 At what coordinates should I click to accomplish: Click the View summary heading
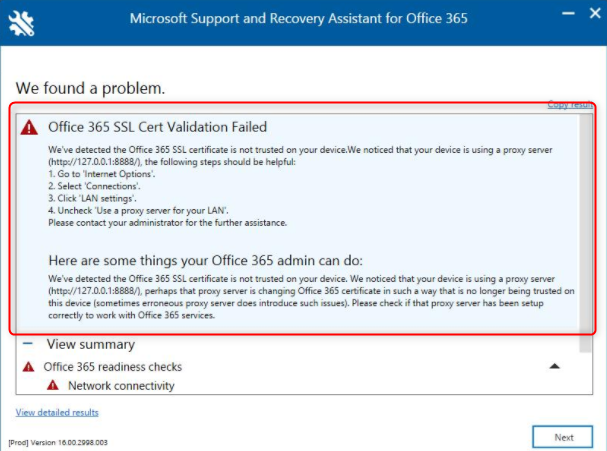pyautogui.click(x=91, y=344)
